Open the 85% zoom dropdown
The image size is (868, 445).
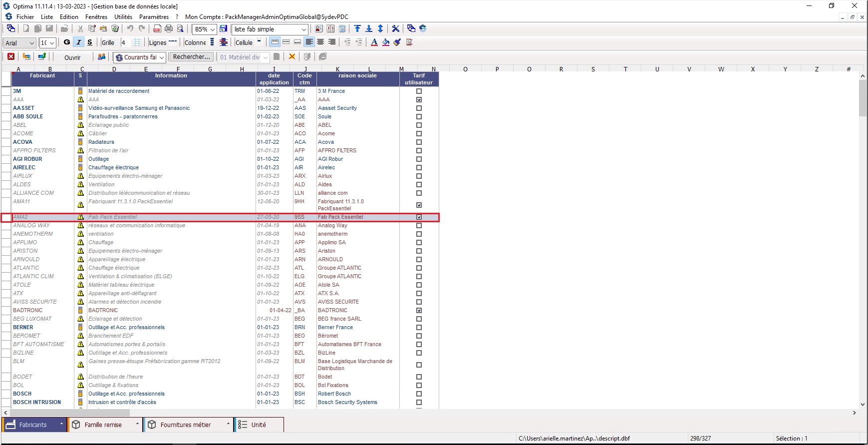pos(213,29)
